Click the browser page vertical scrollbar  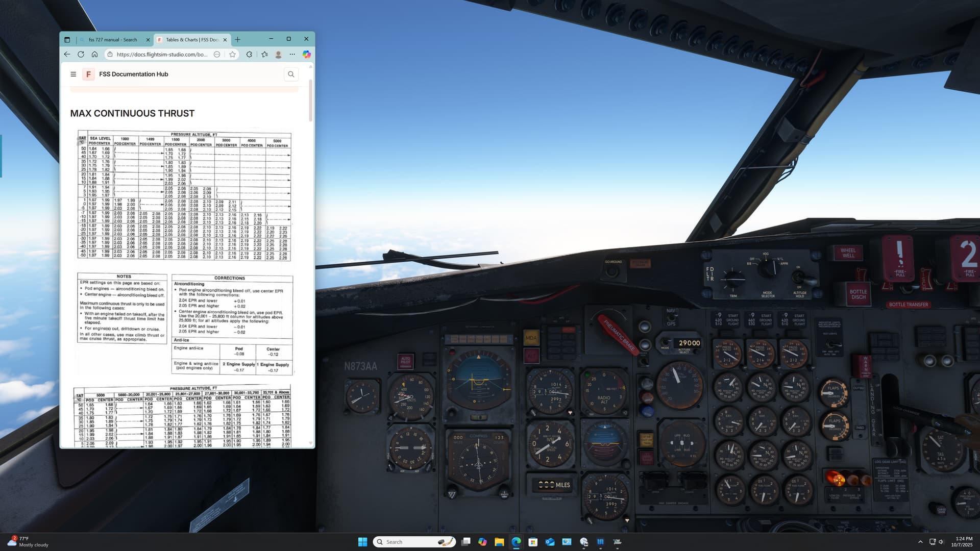point(310,100)
